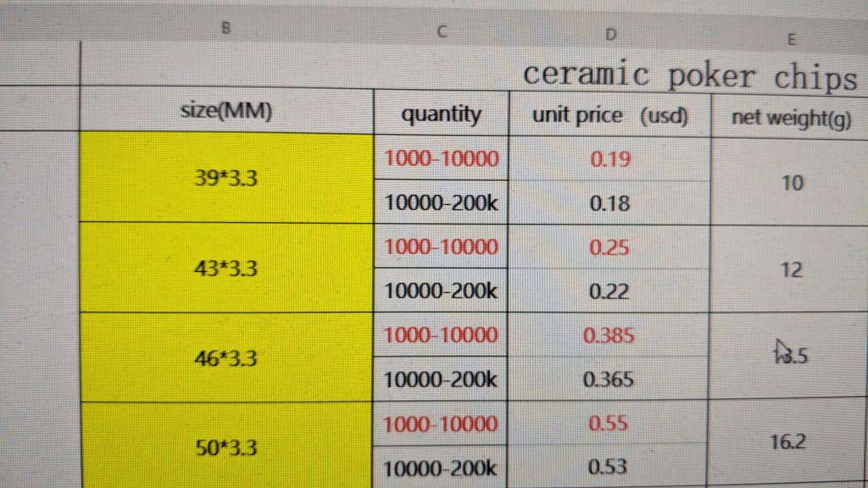Select the column E header
This screenshot has width=868, height=488.
791,39
